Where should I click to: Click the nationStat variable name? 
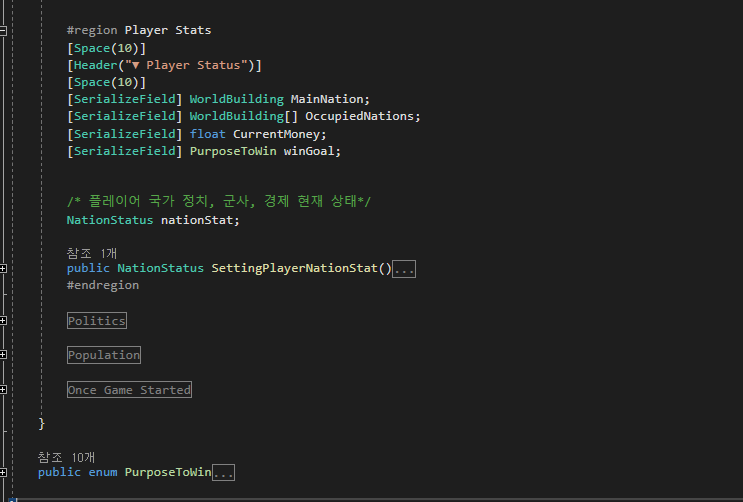click(197, 220)
